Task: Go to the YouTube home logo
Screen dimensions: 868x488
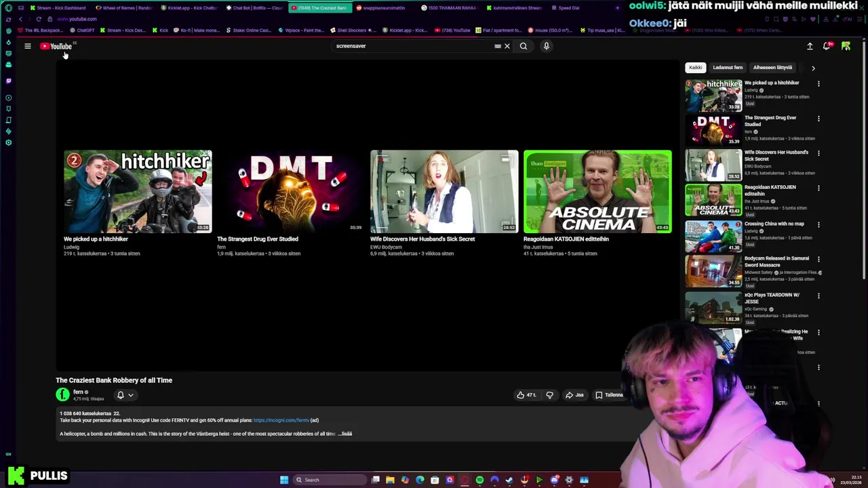Action: (x=57, y=46)
